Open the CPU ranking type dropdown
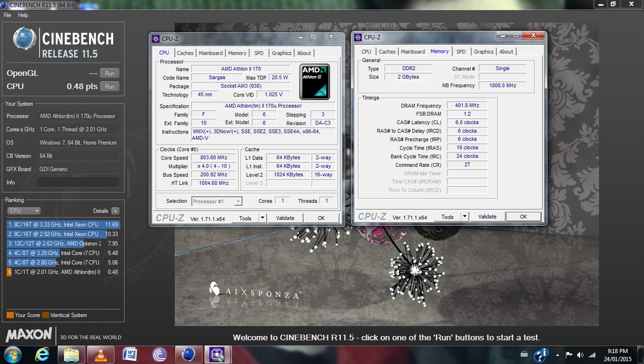 pos(24,211)
